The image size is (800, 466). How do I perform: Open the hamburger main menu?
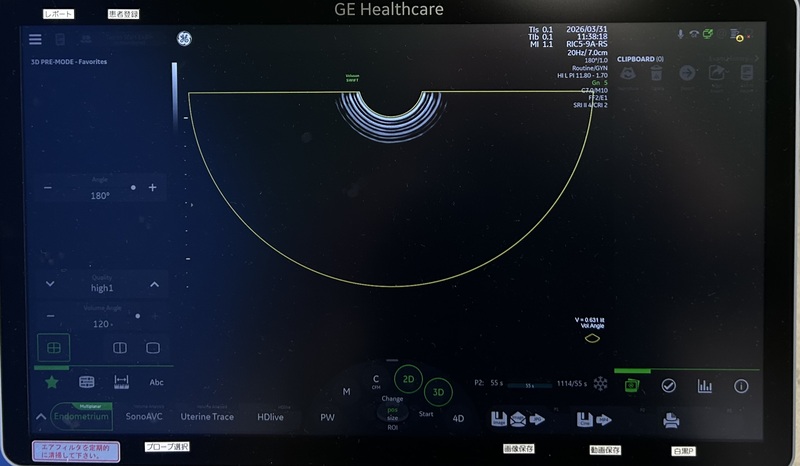click(x=35, y=39)
